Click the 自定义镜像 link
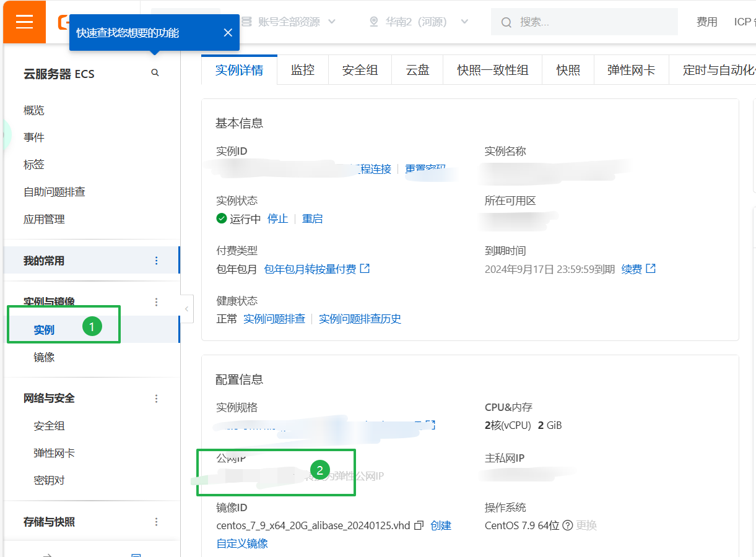756x557 pixels. point(242,543)
